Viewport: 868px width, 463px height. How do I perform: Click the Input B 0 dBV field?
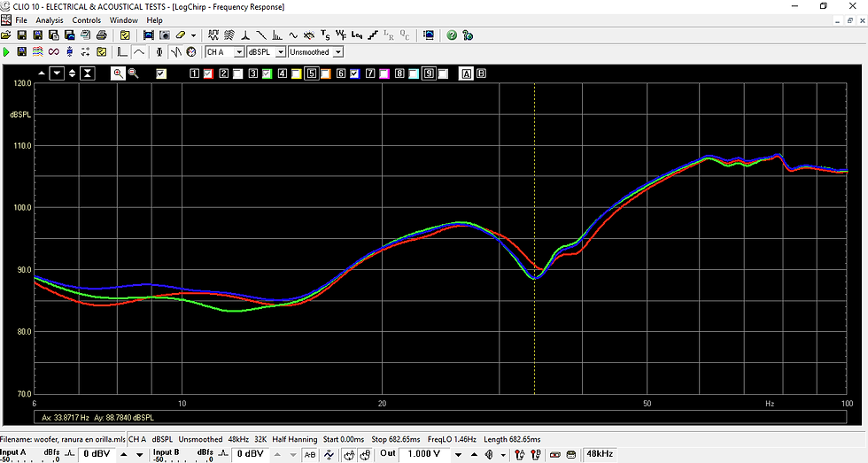tap(251, 454)
